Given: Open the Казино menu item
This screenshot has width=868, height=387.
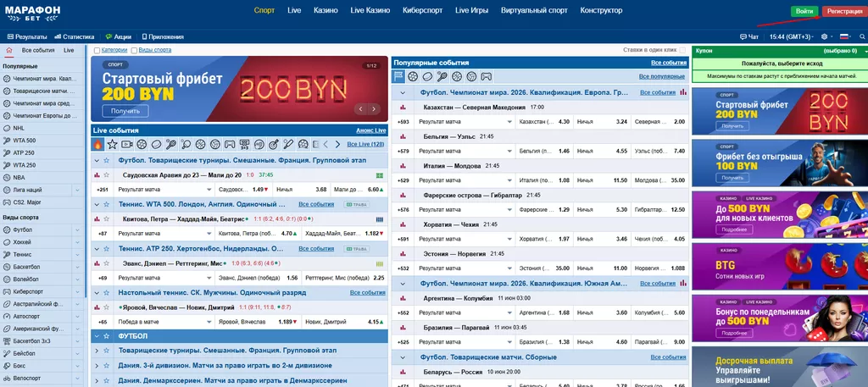Looking at the screenshot, I should (325, 11).
